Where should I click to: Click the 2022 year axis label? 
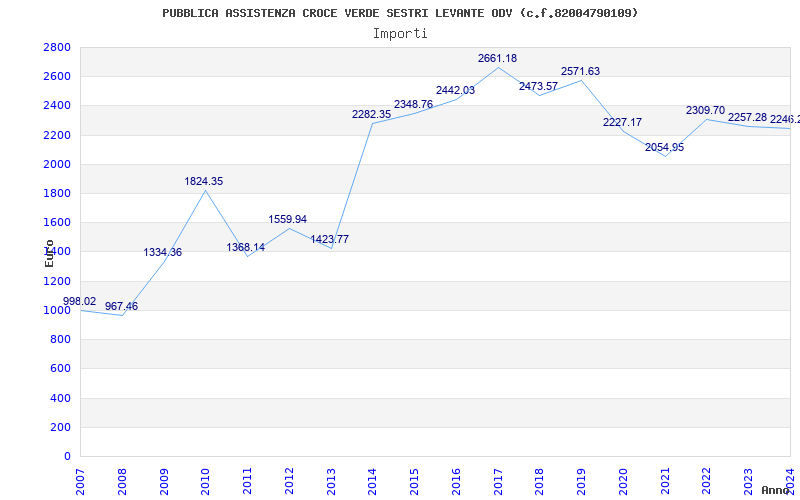click(x=707, y=482)
